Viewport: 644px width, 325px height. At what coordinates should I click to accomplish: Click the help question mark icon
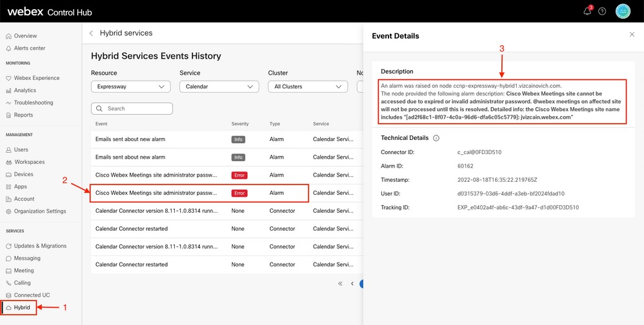coord(602,11)
